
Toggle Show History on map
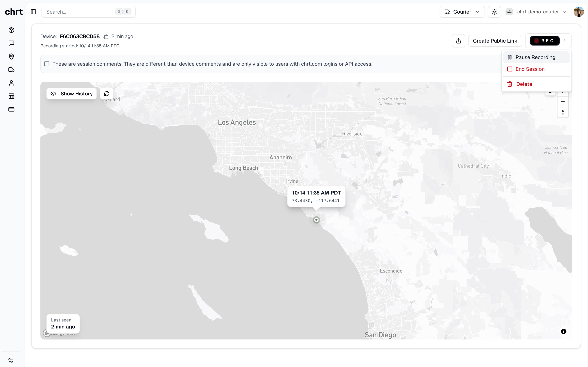click(71, 94)
